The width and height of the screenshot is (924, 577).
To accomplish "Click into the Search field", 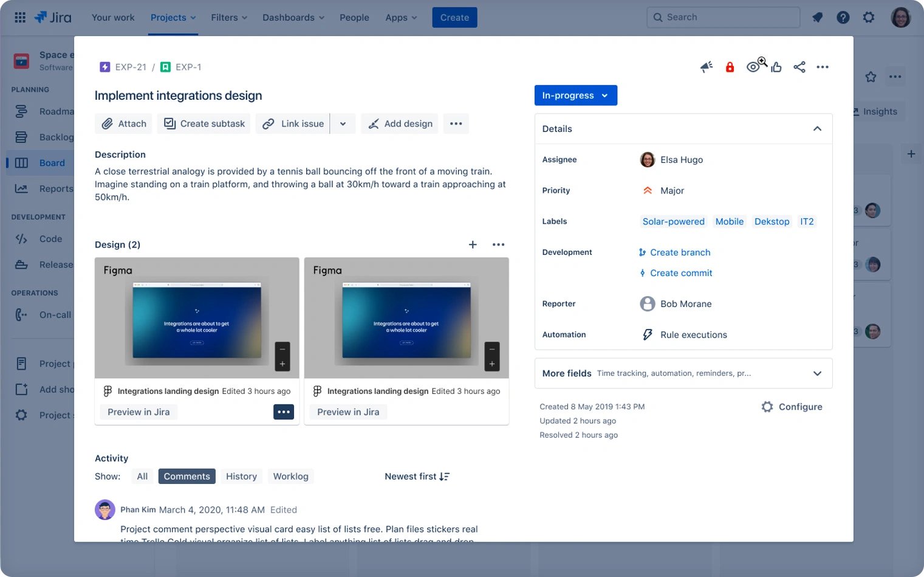I will click(x=722, y=17).
